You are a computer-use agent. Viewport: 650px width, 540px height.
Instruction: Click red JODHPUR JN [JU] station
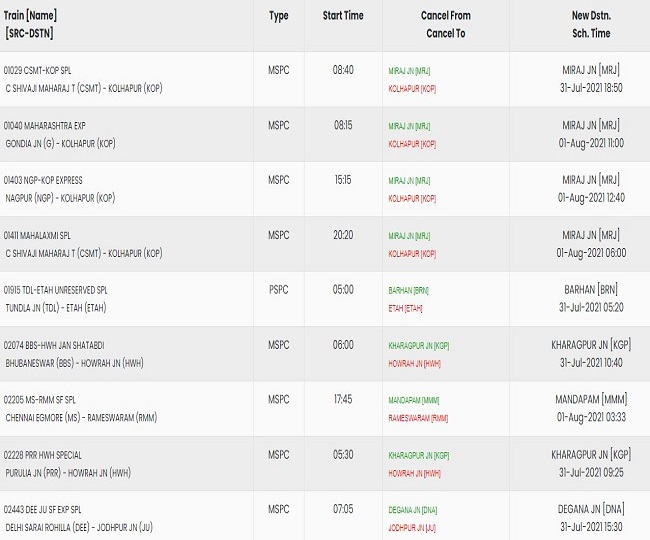412,528
